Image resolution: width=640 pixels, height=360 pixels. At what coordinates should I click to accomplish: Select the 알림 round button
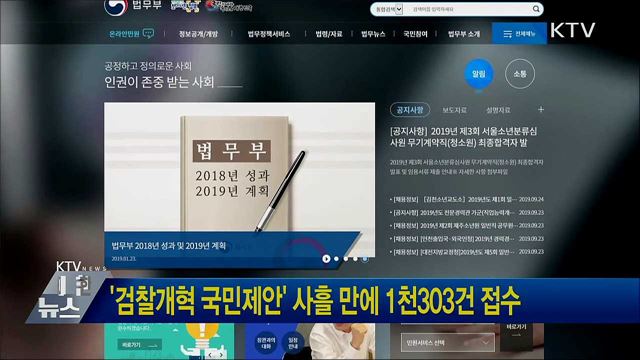478,74
